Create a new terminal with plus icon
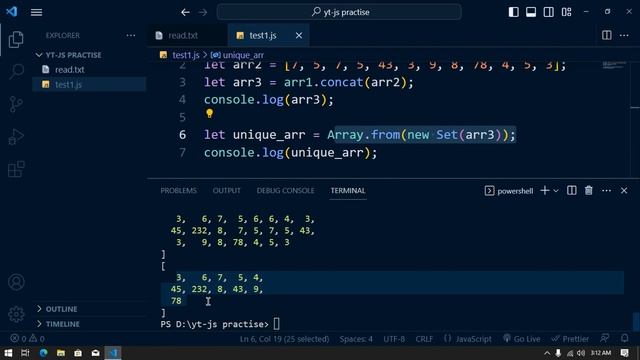640x360 pixels. (x=544, y=191)
